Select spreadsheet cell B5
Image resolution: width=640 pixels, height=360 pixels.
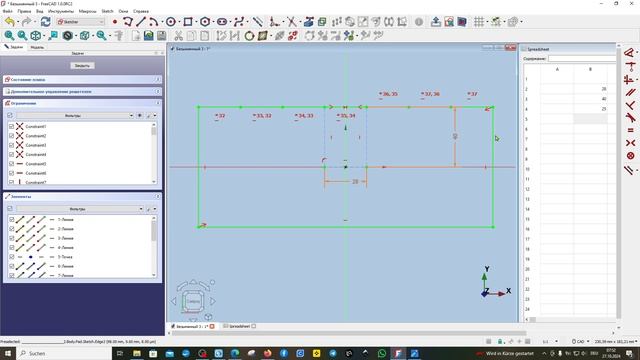tap(590, 119)
